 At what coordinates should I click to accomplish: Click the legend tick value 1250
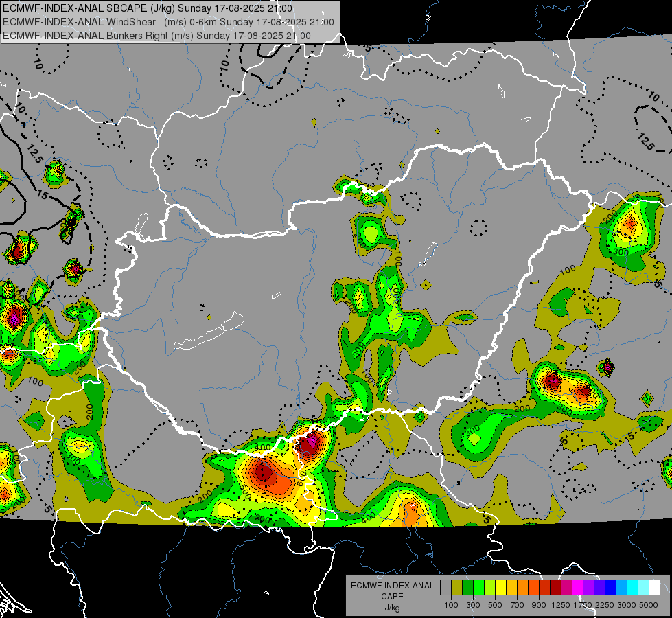(x=561, y=605)
